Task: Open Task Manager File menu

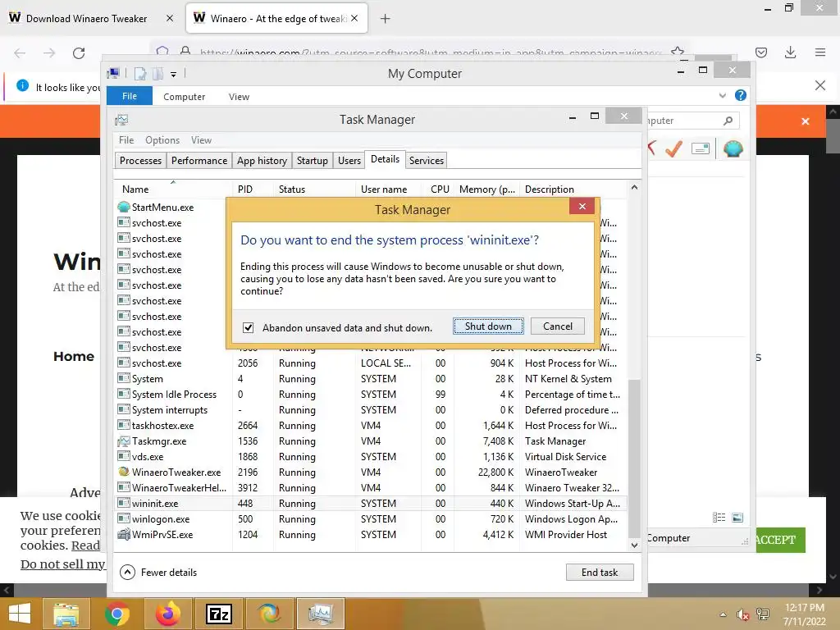Action: [126, 139]
